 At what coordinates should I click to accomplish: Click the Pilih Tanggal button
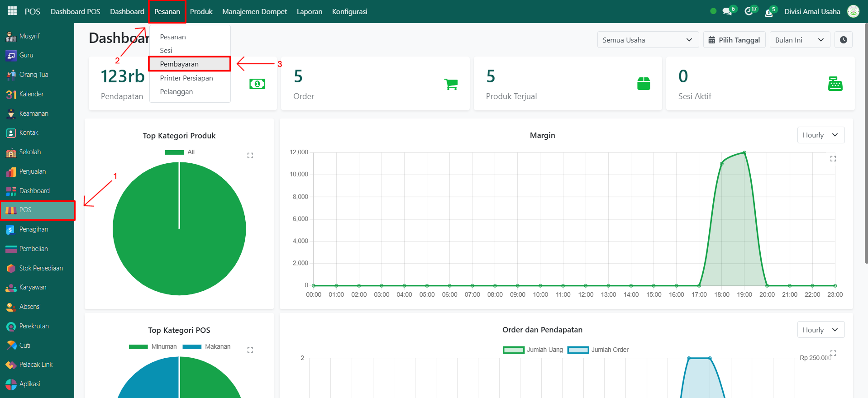coord(734,40)
